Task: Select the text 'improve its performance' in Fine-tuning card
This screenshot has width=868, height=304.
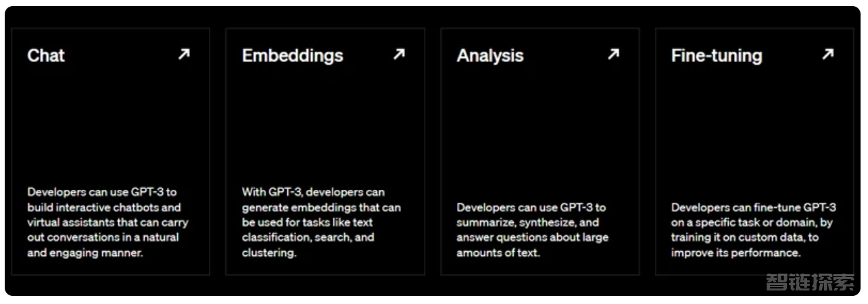Action: [x=735, y=253]
